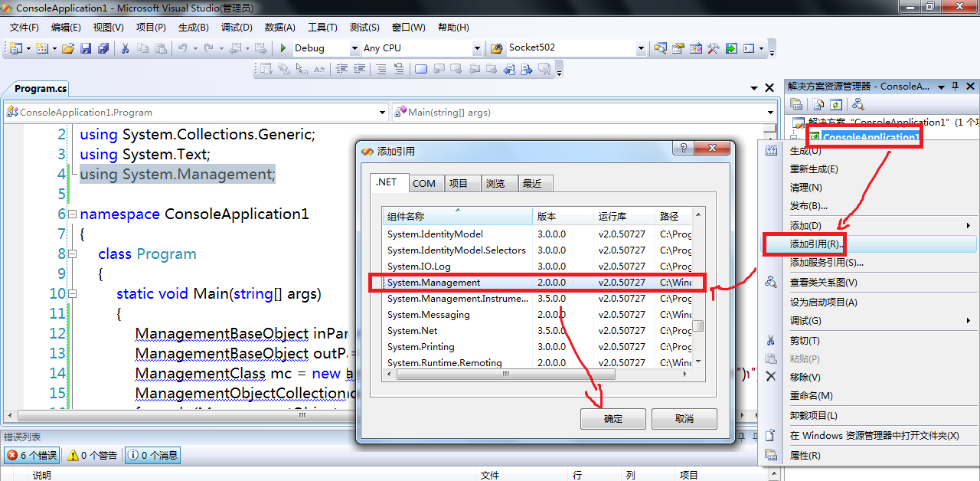
Task: Click the Save All toolbar icon
Action: click(x=103, y=48)
